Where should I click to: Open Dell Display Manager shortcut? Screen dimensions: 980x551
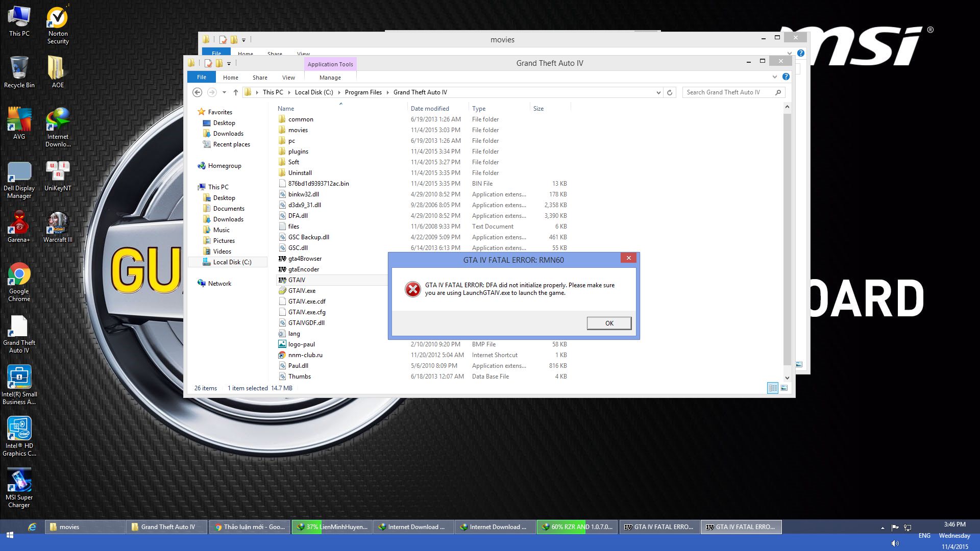(x=19, y=180)
